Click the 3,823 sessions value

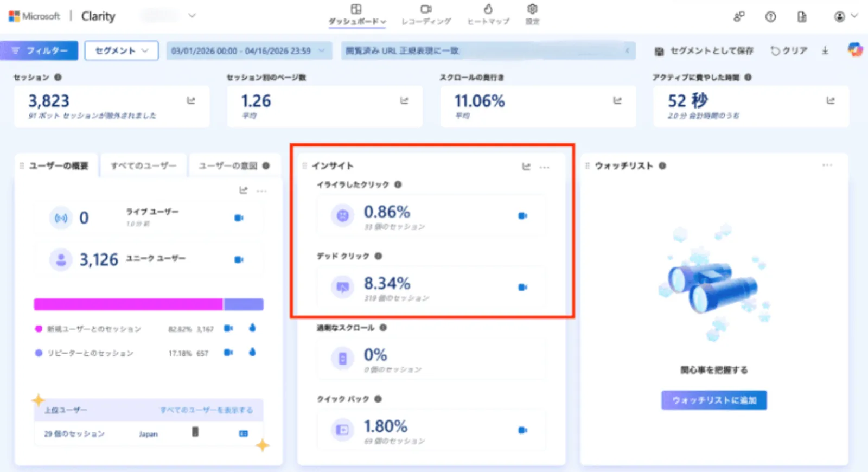pos(49,101)
